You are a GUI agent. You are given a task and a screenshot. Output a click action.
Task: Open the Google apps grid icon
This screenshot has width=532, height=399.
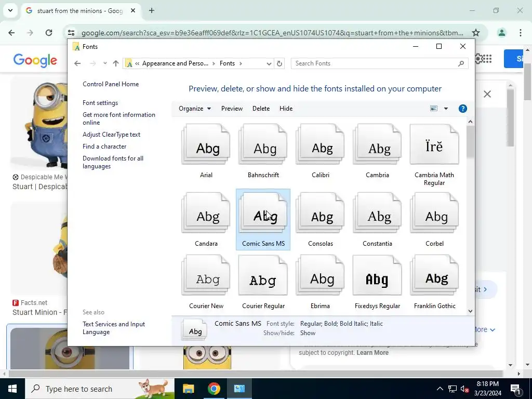(487, 59)
